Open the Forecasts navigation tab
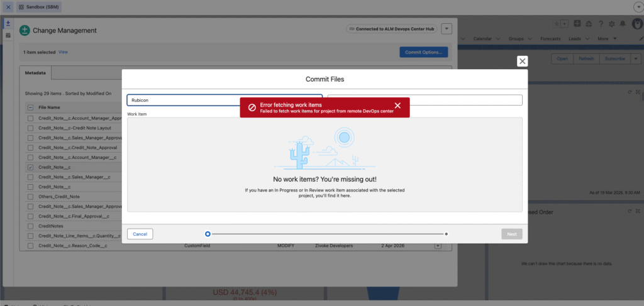 550,38
